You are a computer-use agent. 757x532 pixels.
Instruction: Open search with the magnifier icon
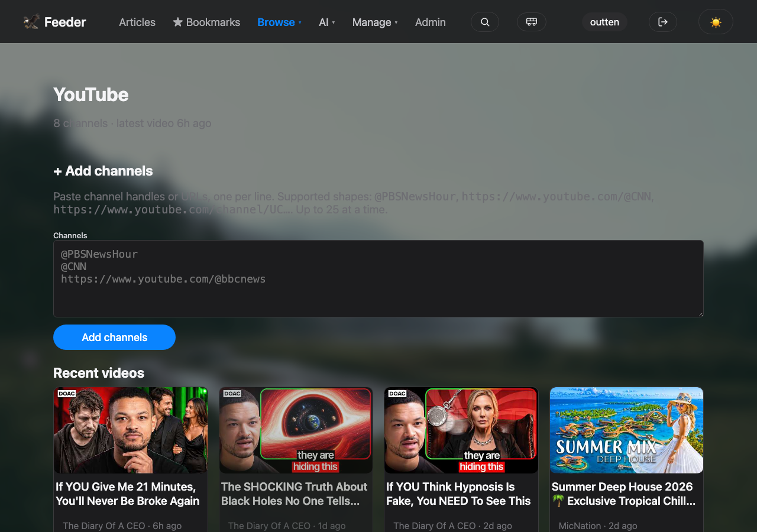pyautogui.click(x=485, y=22)
